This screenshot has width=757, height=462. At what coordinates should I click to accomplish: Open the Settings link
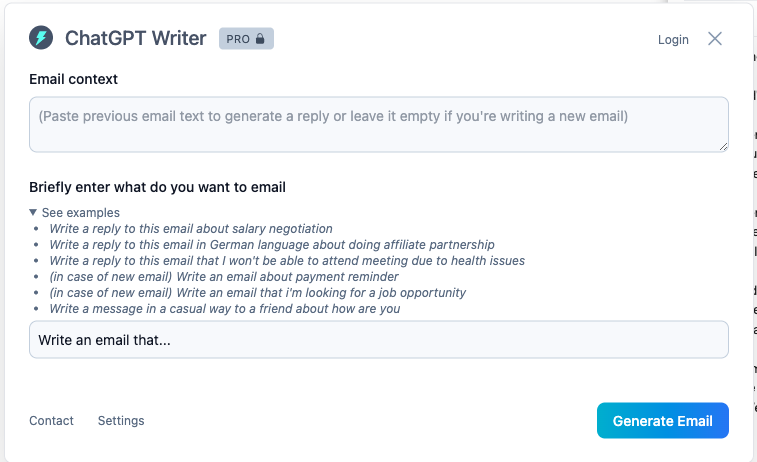pyautogui.click(x=121, y=420)
